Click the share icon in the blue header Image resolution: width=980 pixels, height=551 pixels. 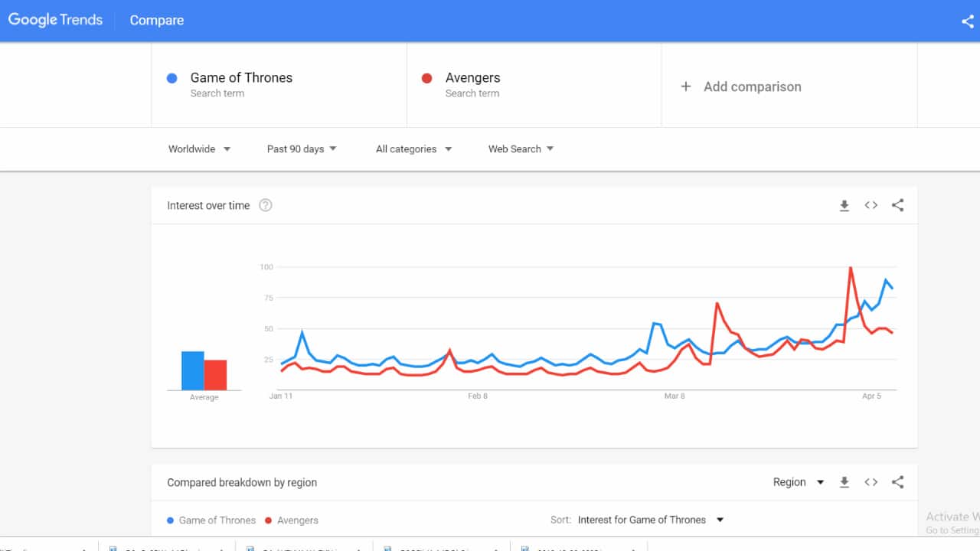click(966, 21)
